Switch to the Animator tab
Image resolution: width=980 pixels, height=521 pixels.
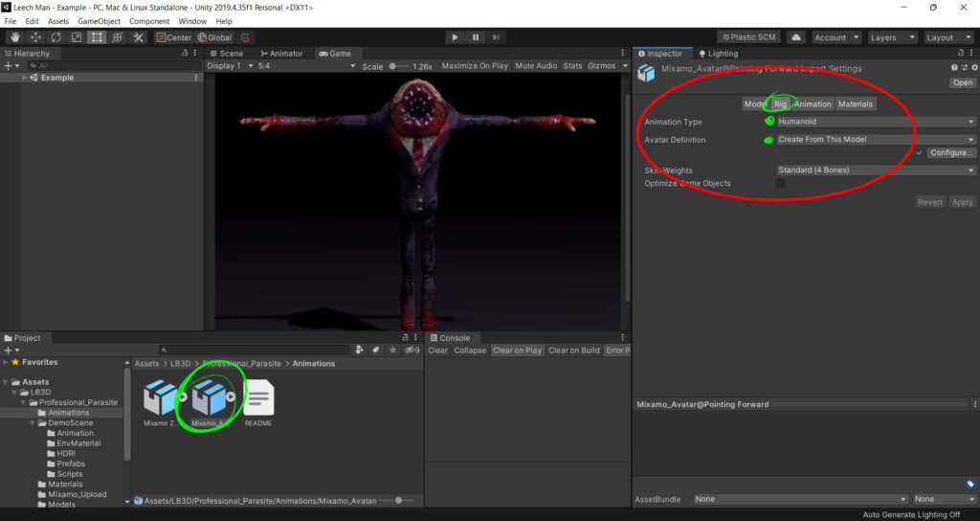coord(282,54)
